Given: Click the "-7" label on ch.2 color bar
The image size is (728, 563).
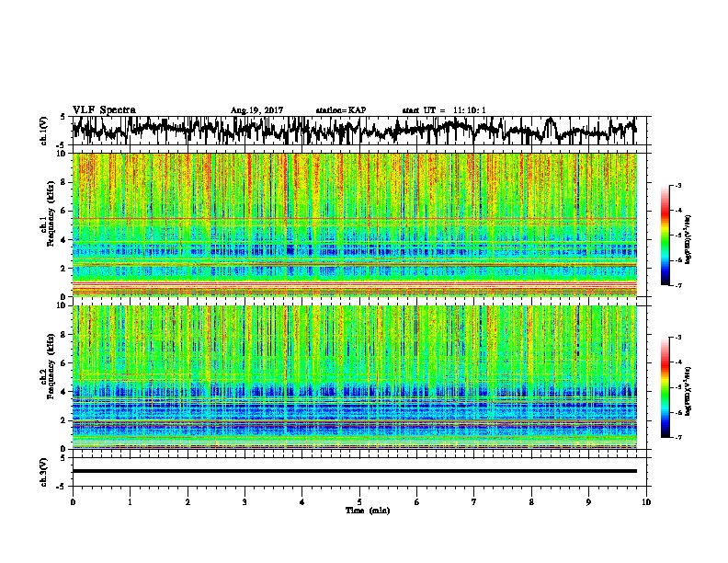Looking at the screenshot, I should [x=677, y=437].
